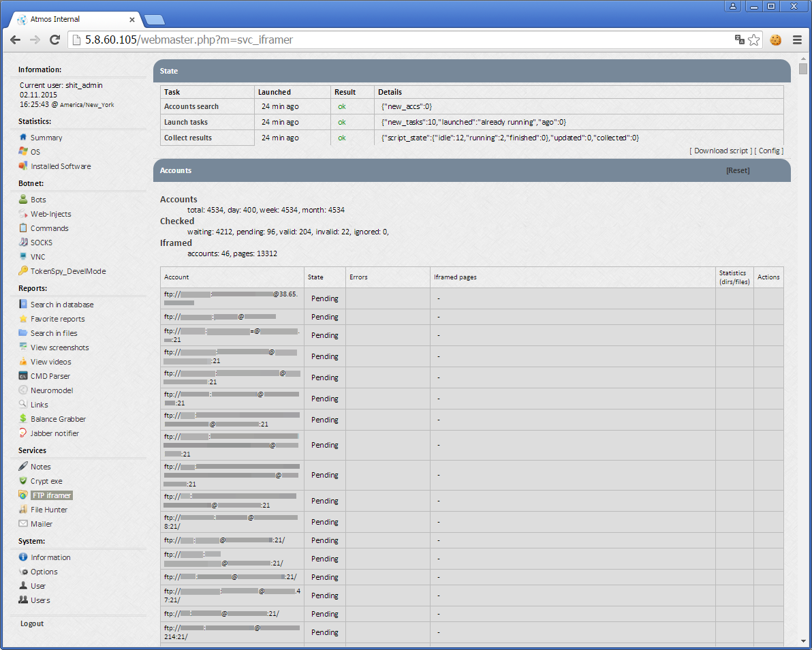Click the OS Windows flag icon

(22, 151)
